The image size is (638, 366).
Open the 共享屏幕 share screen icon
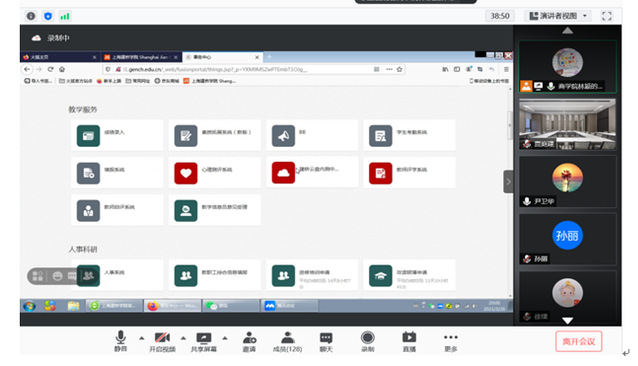[x=204, y=341]
